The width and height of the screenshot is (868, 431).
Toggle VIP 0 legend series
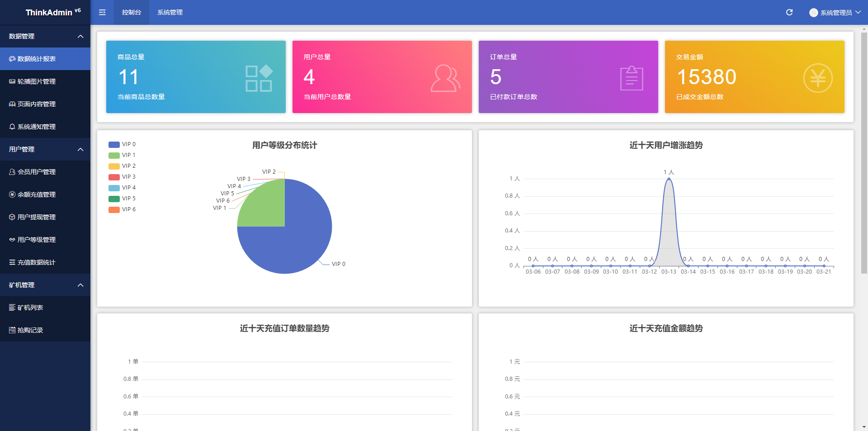pyautogui.click(x=122, y=144)
